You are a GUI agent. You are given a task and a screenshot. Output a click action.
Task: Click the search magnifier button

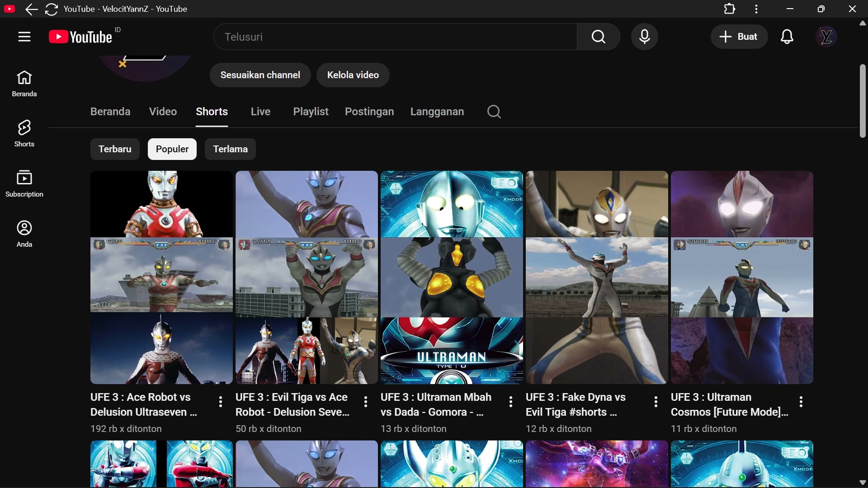pos(598,37)
